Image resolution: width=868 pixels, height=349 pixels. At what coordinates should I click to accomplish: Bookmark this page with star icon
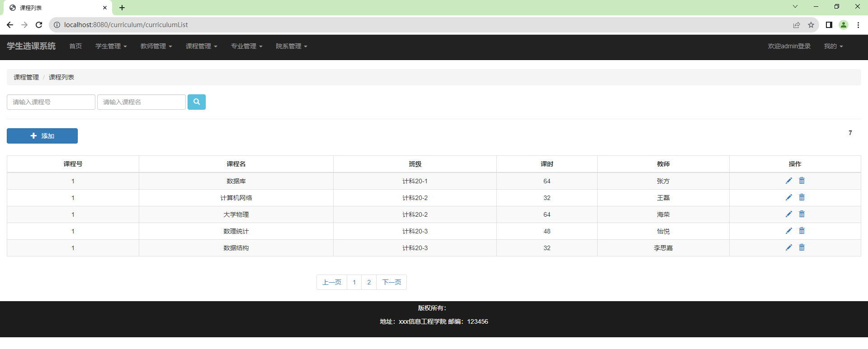coord(811,25)
